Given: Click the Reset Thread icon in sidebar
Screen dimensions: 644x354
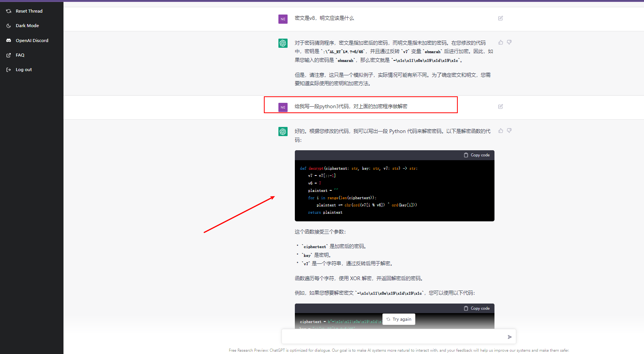Looking at the screenshot, I should [x=9, y=11].
